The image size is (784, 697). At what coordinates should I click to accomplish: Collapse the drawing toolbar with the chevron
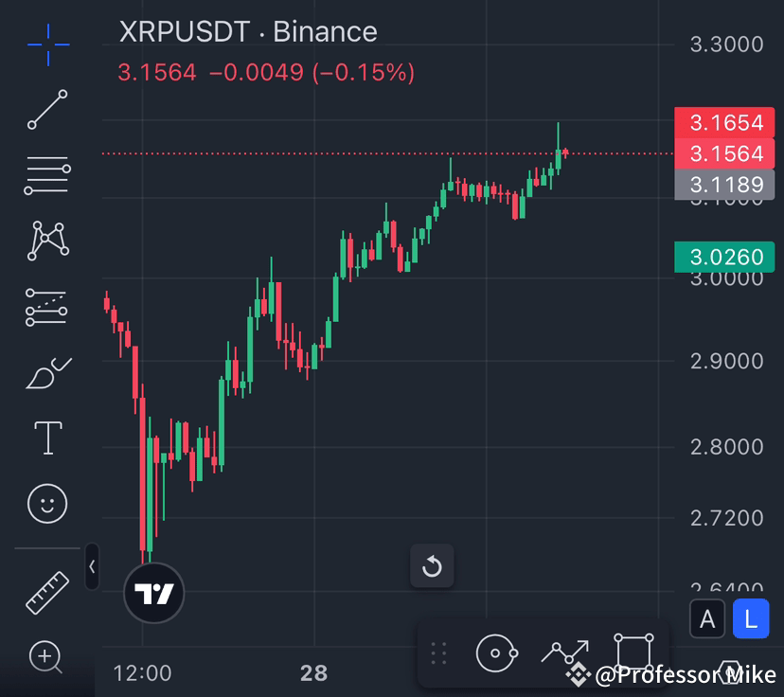(x=90, y=565)
